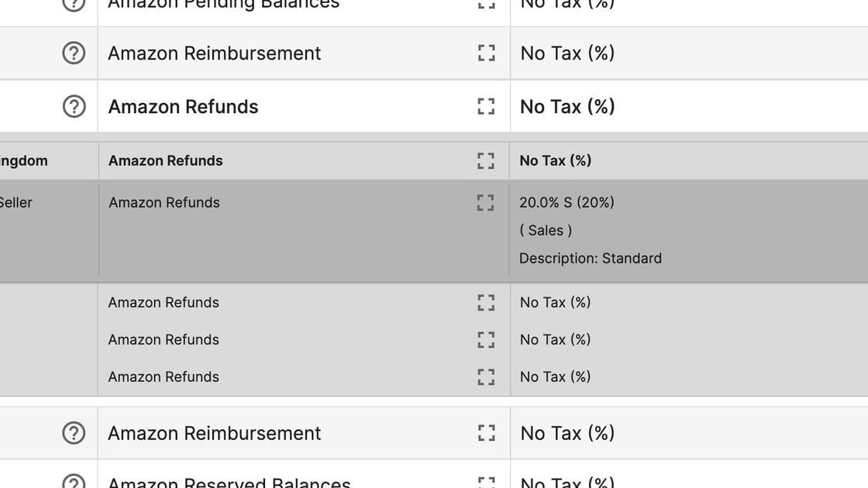The image size is (868, 488).
Task: Expand icon on large Amazon Refunds row
Action: pyautogui.click(x=486, y=106)
